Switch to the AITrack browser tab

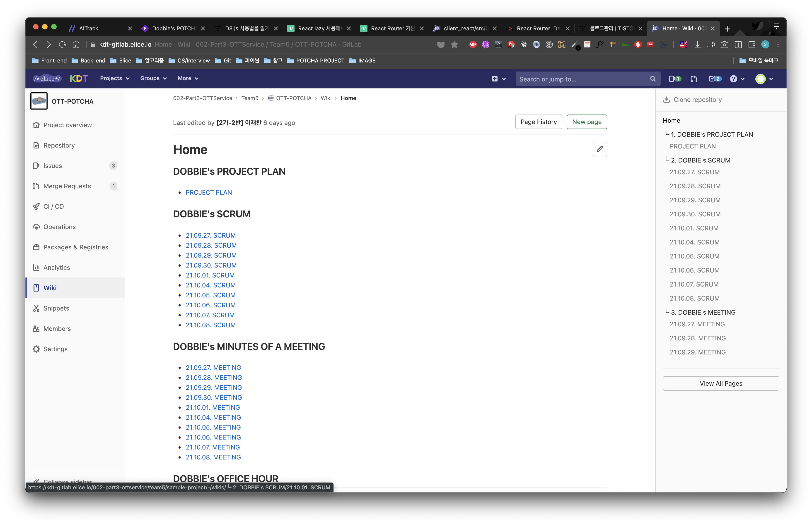click(x=89, y=28)
